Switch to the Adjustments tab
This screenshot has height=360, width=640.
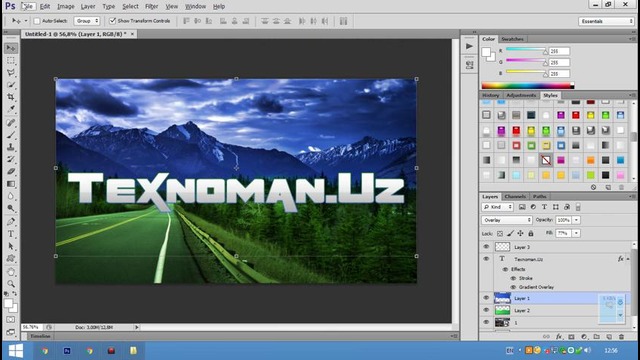(x=521, y=96)
